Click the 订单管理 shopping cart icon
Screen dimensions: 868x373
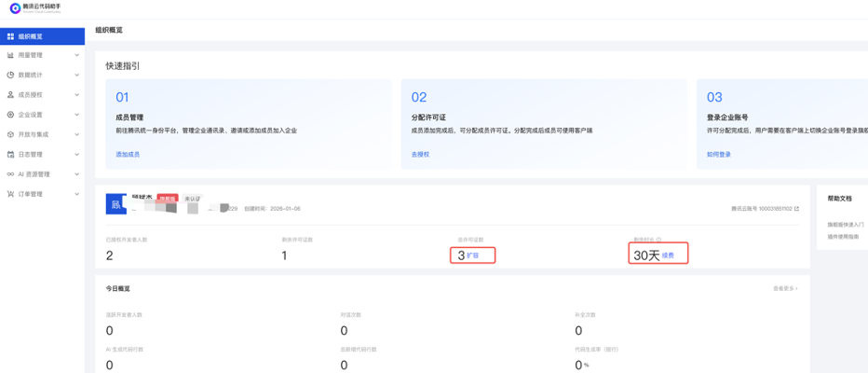pyautogui.click(x=10, y=194)
